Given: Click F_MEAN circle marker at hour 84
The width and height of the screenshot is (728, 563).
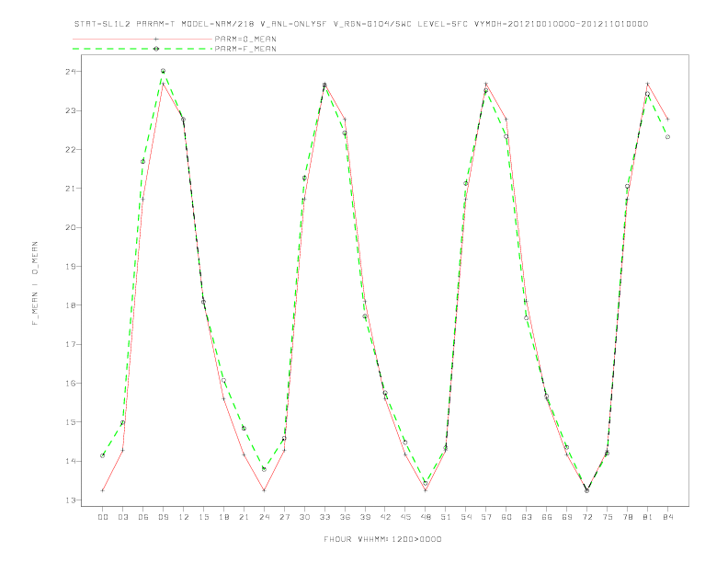Looking at the screenshot, I should 667,137.
